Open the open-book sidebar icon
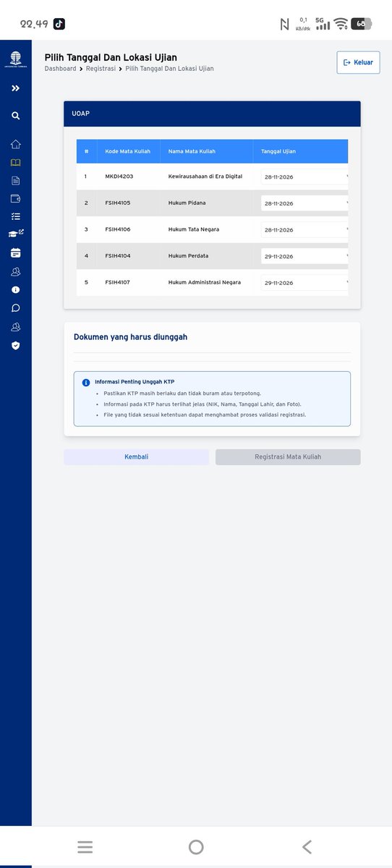This screenshot has height=868, width=392. [x=16, y=163]
